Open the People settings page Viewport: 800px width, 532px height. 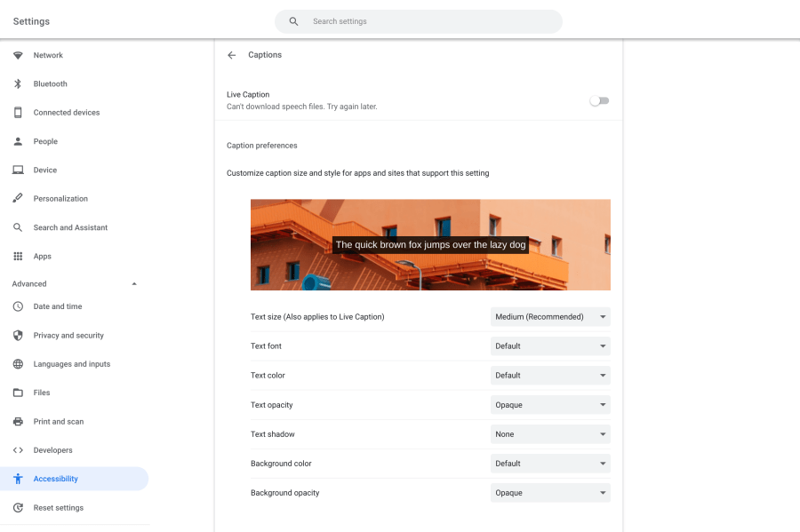pos(45,141)
